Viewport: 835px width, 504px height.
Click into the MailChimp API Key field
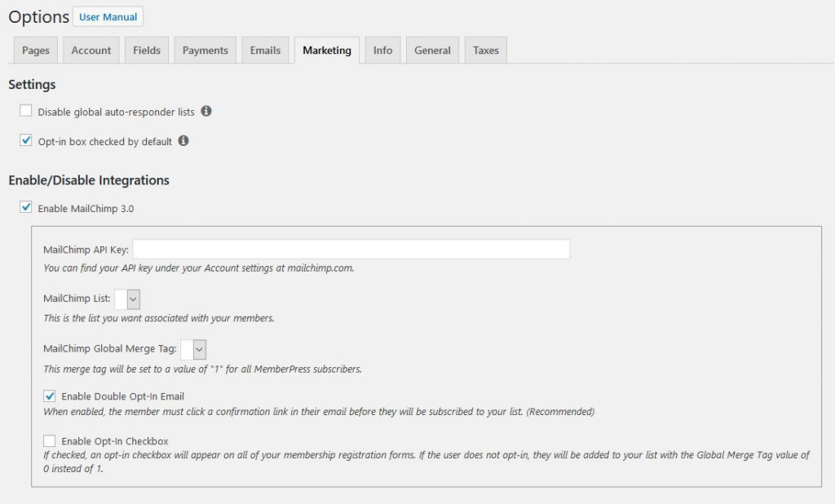coord(351,249)
